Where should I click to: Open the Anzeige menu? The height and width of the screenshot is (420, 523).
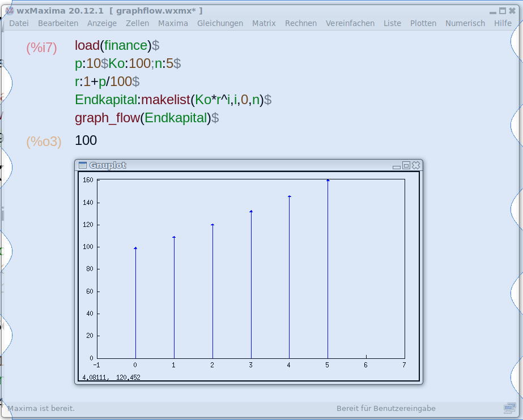(102, 23)
